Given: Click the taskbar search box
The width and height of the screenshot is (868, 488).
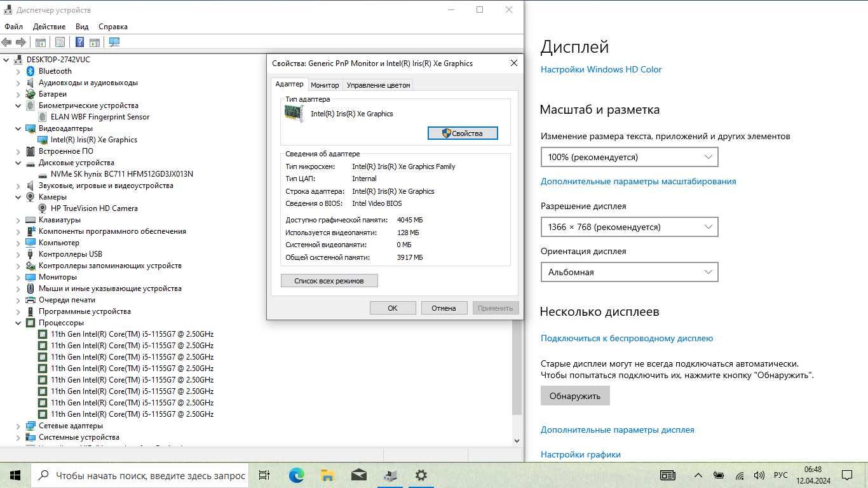Looking at the screenshot, I should [x=140, y=475].
